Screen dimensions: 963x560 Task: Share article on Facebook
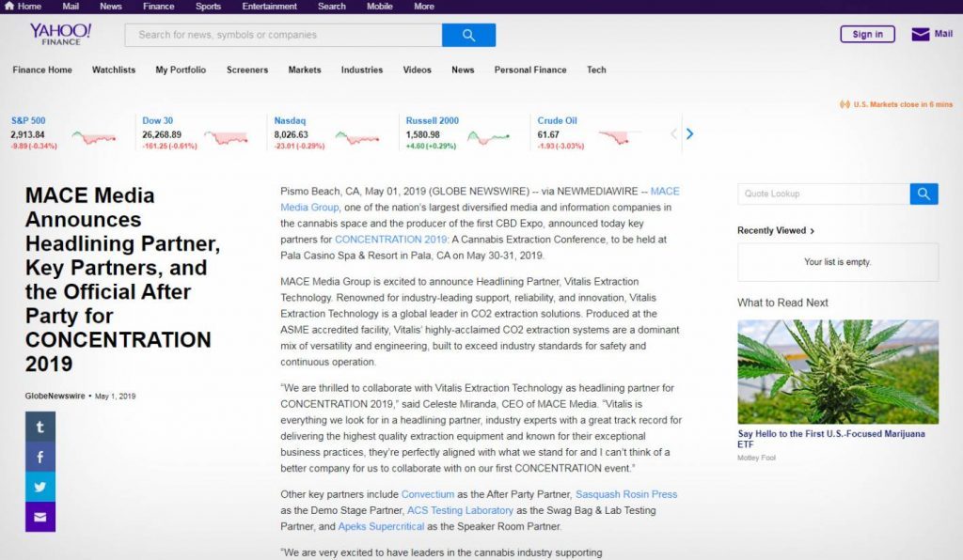(x=40, y=457)
